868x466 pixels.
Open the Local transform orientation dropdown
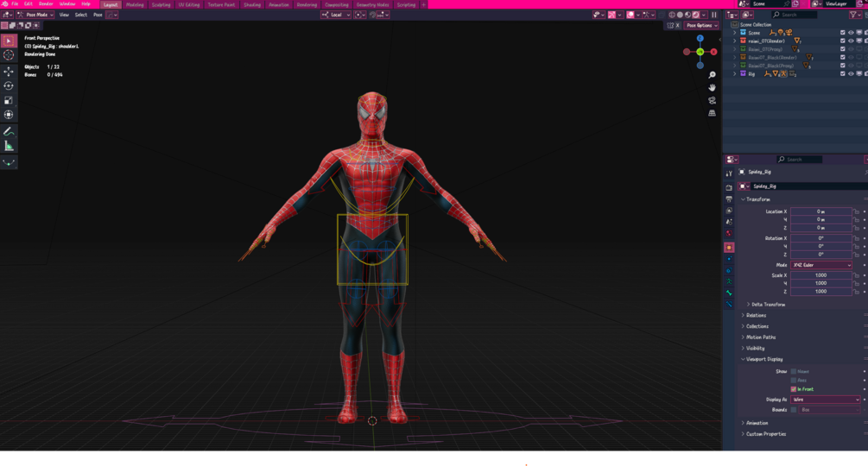coord(336,15)
